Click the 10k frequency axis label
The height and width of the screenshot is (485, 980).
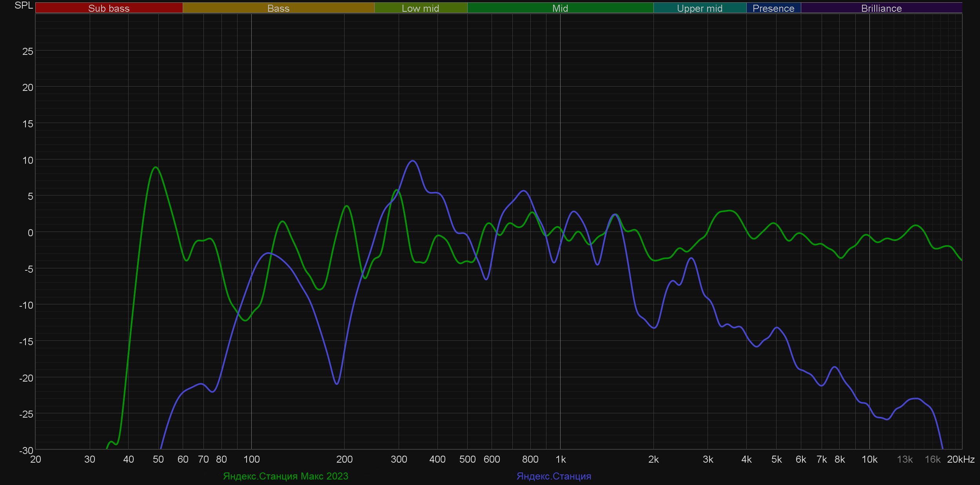(x=869, y=459)
